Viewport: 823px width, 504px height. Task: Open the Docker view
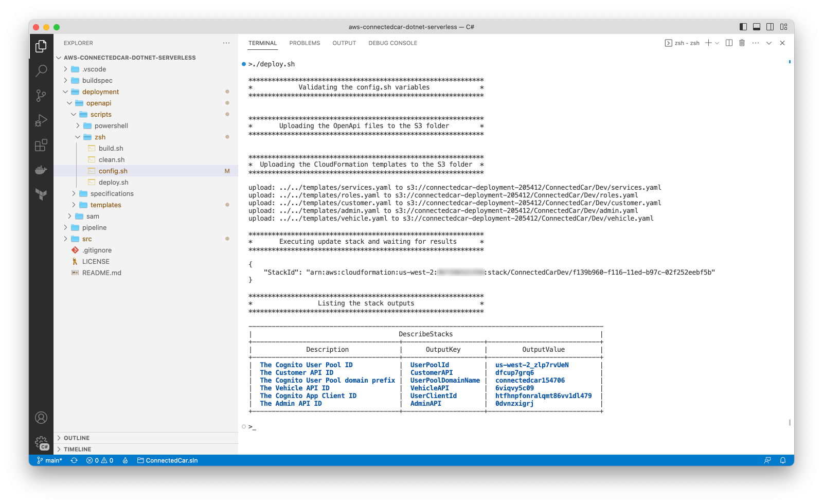(x=41, y=170)
